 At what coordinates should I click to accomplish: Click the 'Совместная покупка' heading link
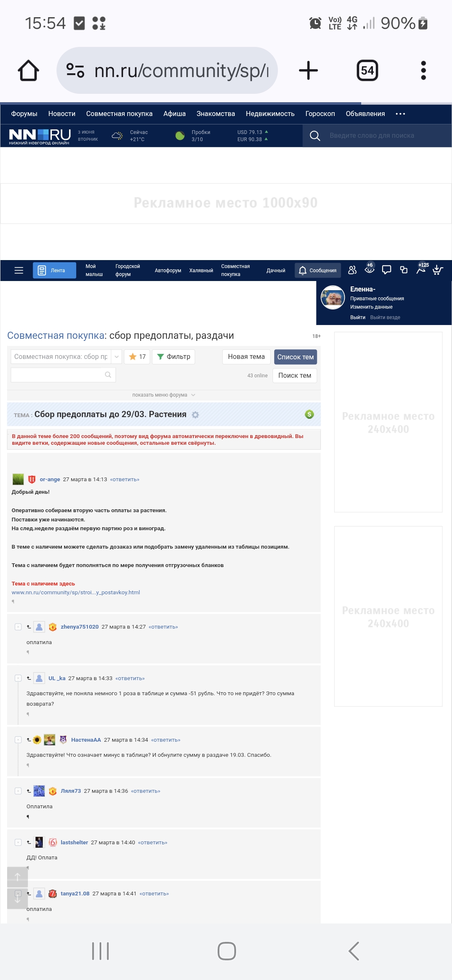click(56, 335)
